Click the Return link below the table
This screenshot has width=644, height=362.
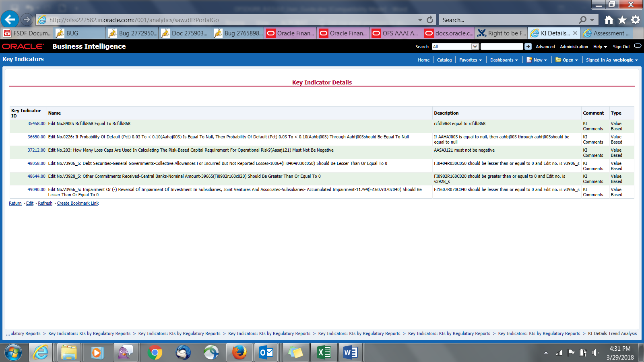(x=15, y=203)
